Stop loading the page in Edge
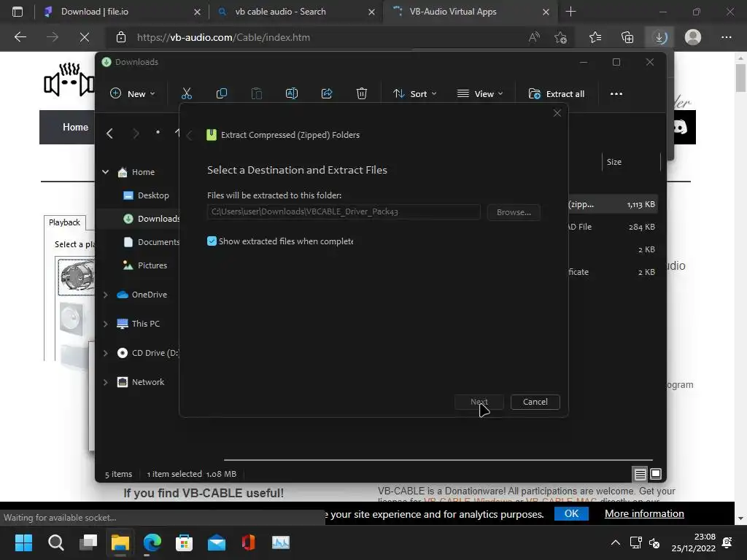The width and height of the screenshot is (747, 560). tap(85, 37)
